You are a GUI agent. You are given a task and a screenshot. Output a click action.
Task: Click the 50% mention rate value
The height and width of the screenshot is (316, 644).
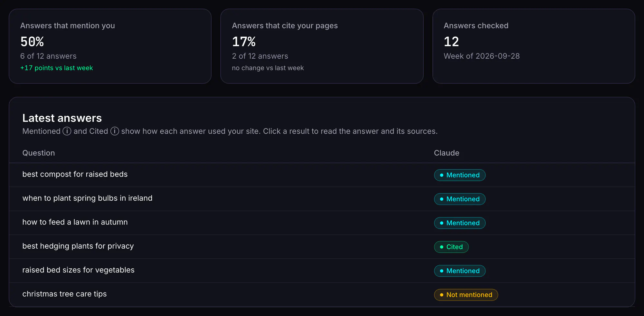click(32, 42)
